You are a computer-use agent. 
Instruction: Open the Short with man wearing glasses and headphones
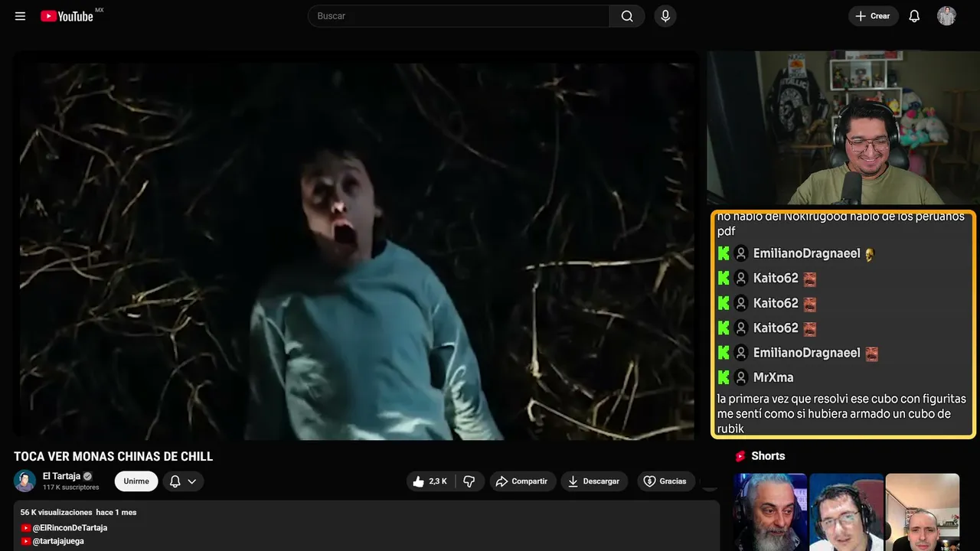pos(846,512)
